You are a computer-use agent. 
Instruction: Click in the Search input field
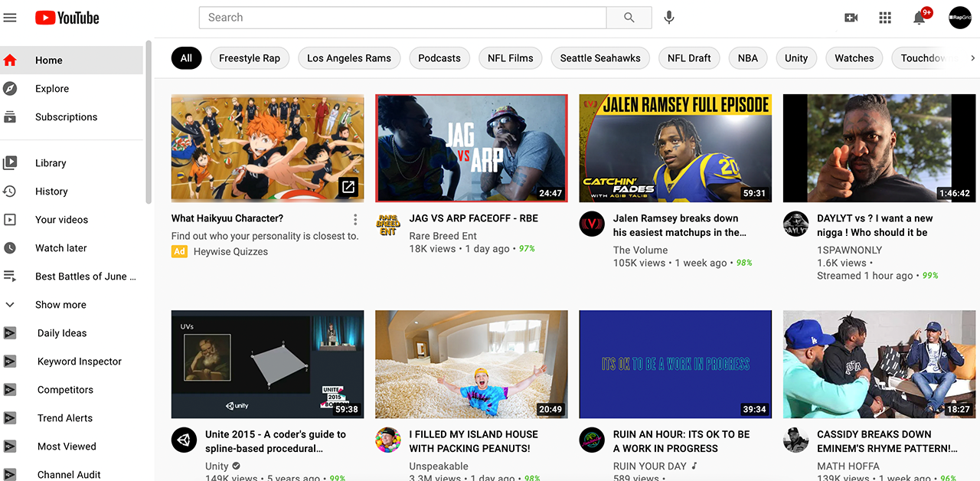(403, 18)
